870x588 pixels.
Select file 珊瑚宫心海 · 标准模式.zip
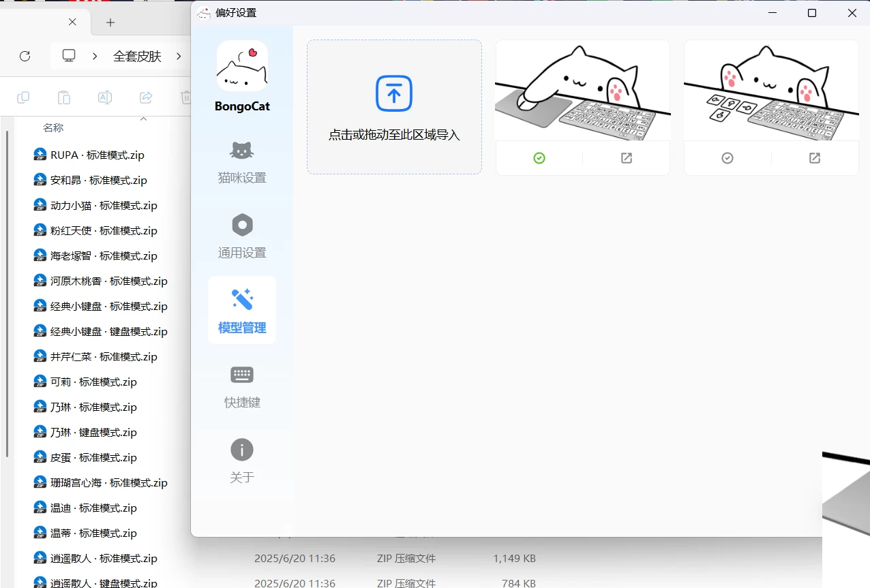pyautogui.click(x=109, y=482)
